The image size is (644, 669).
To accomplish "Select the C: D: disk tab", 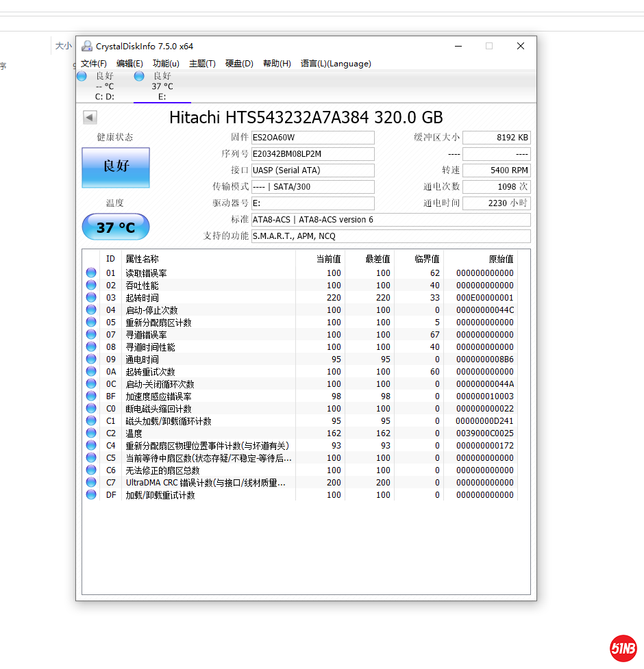I will tap(104, 86).
